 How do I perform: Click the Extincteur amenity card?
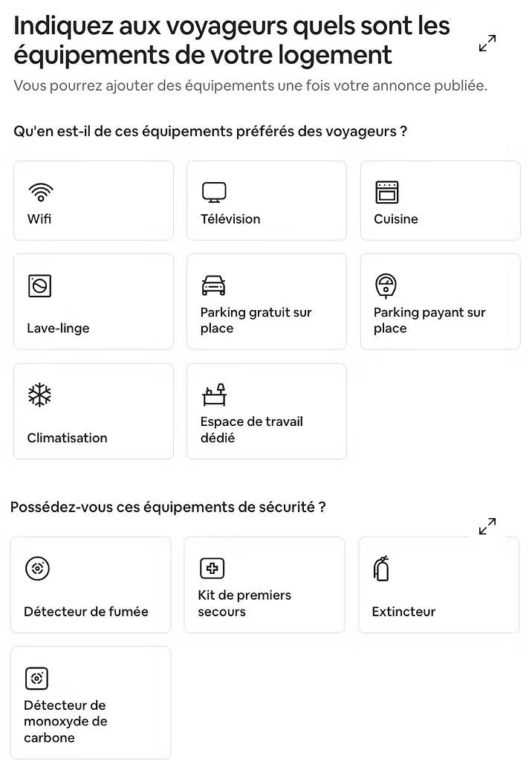point(438,584)
